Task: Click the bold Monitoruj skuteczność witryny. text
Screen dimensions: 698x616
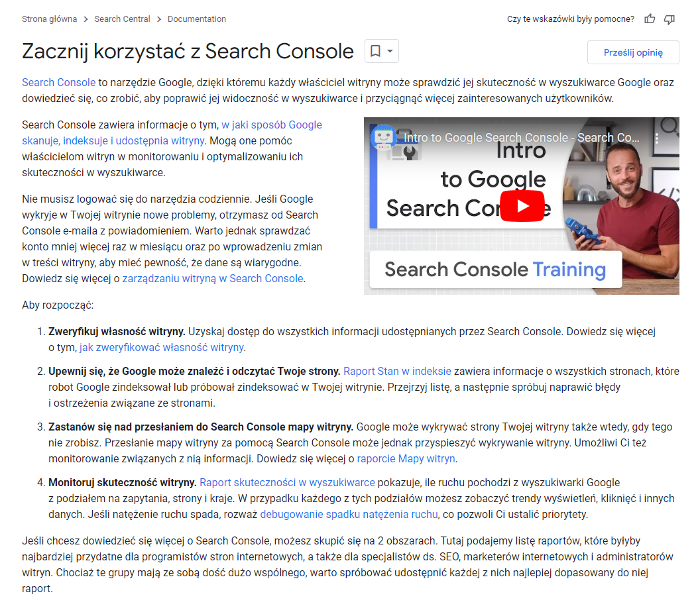Action: tap(123, 483)
